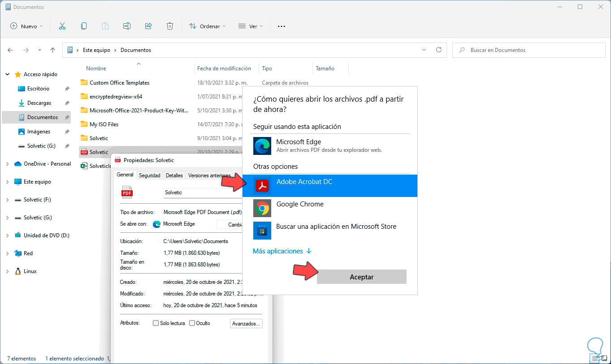The width and height of the screenshot is (611, 364).
Task: Click the Cut scissors icon in toolbar
Action: tap(62, 26)
